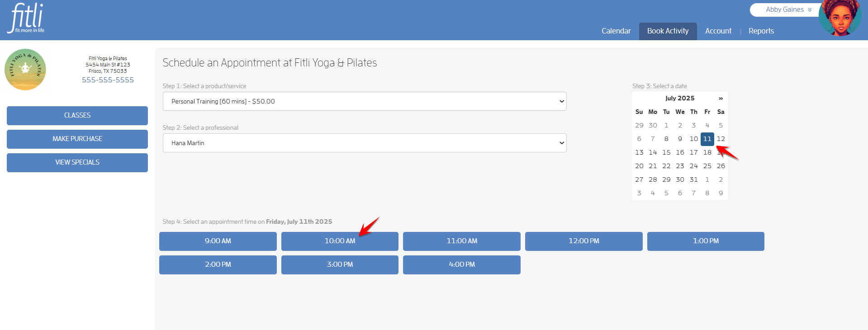Book the 1:00 PM time slot

pos(706,241)
